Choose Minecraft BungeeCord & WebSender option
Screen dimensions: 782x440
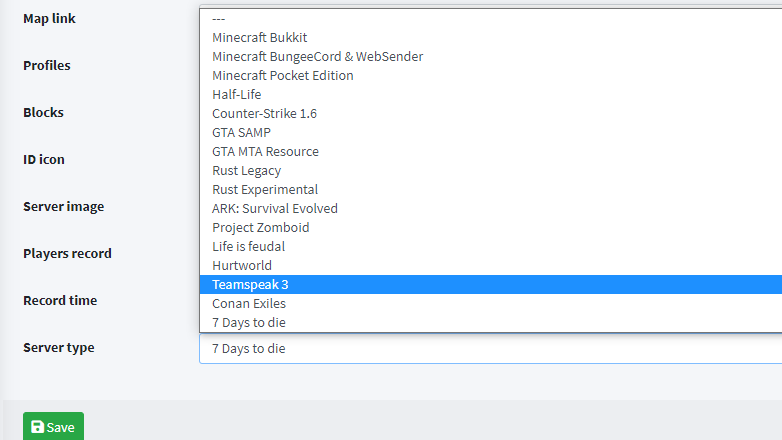[x=317, y=56]
